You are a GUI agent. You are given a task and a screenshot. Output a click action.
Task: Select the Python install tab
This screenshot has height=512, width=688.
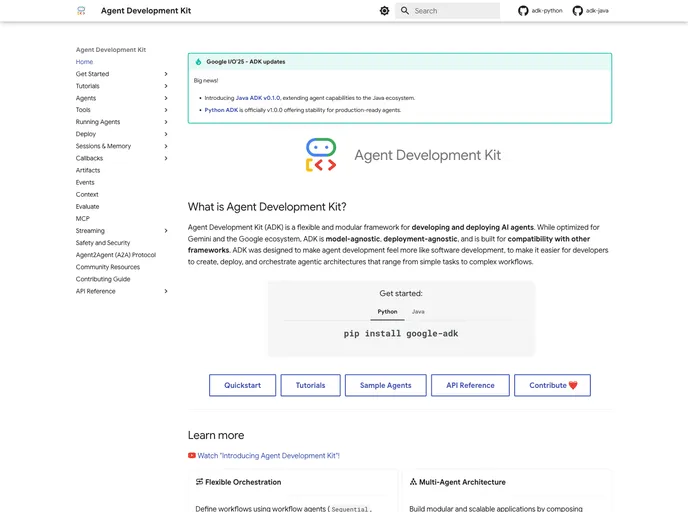(387, 311)
